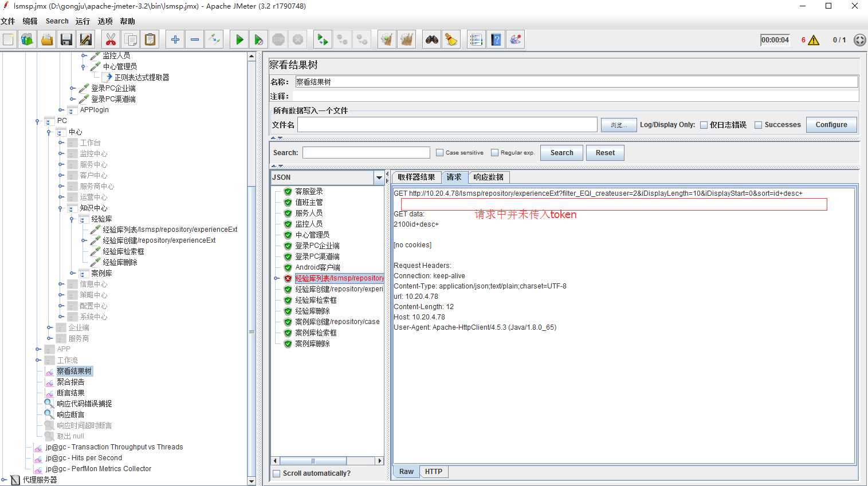Collapse all nodes with the minus icon
This screenshot has width=868, height=486.
tap(195, 39)
